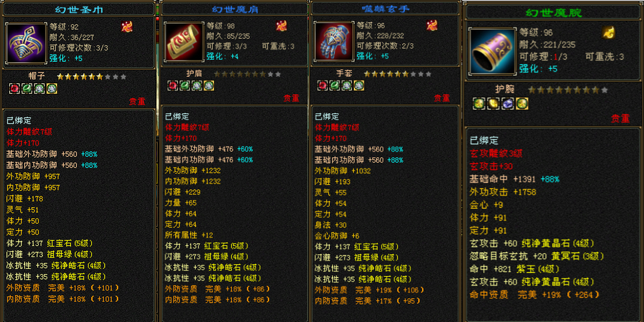Select the 幻世魔腕 green title bar
Image resolution: width=644 pixels, height=322 pixels.
click(x=554, y=13)
